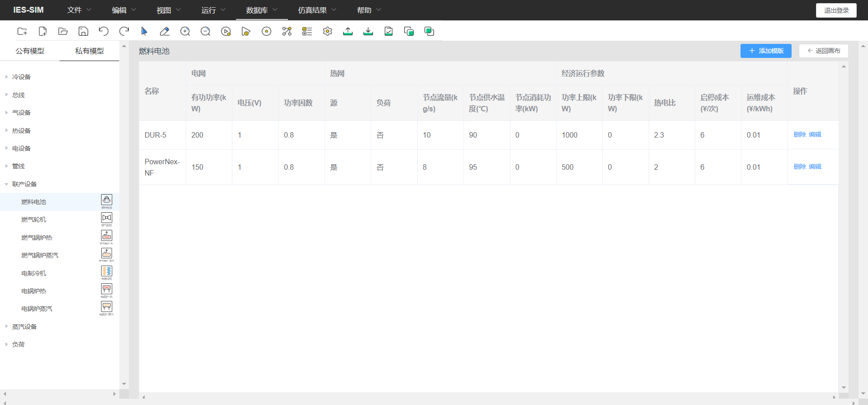Select the pointer cursor tool
The image size is (868, 405).
pos(144,31)
